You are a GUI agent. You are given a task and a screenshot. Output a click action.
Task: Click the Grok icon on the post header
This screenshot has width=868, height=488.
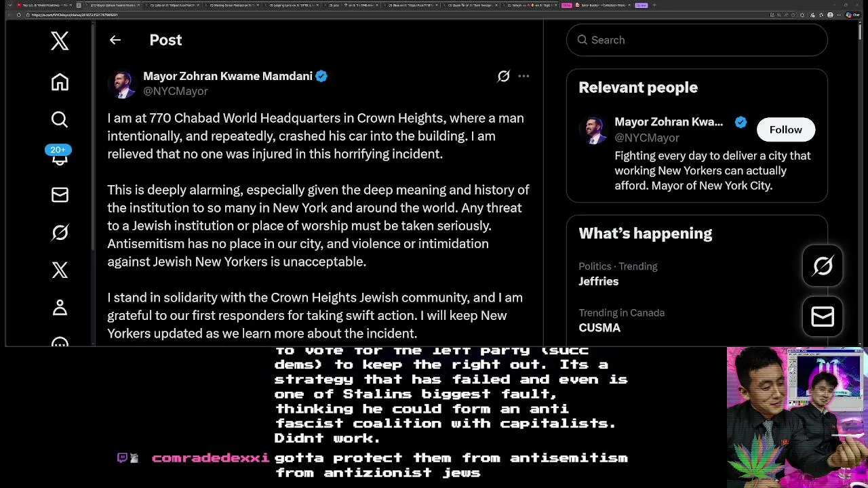(503, 76)
